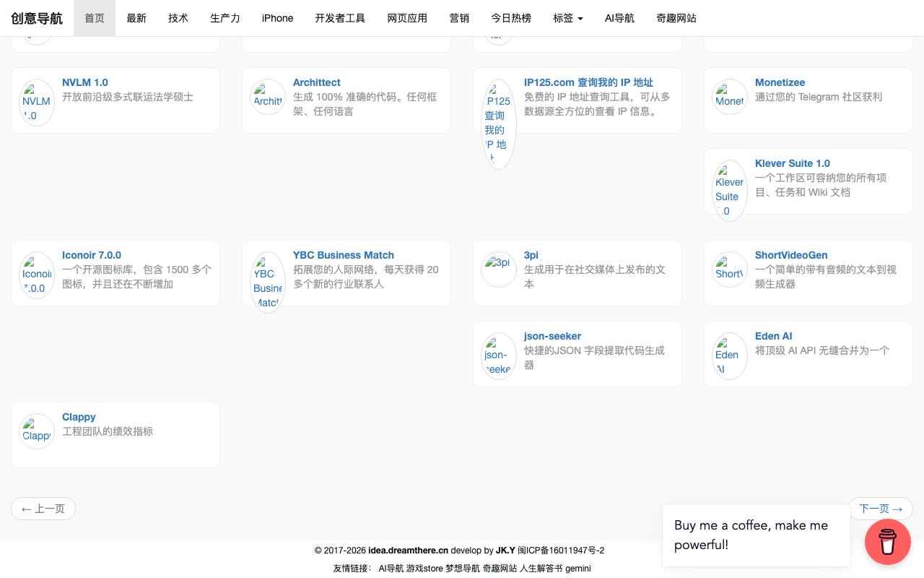Image resolution: width=924 pixels, height=578 pixels.
Task: Click the 工程团队的绩效指标 description
Action: 108,431
